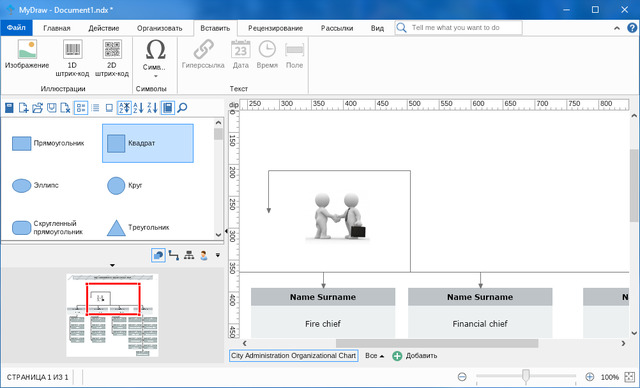Collapse the pan-zoom panel with black triangle
Viewport: 640px width, 388px height.
click(112, 266)
